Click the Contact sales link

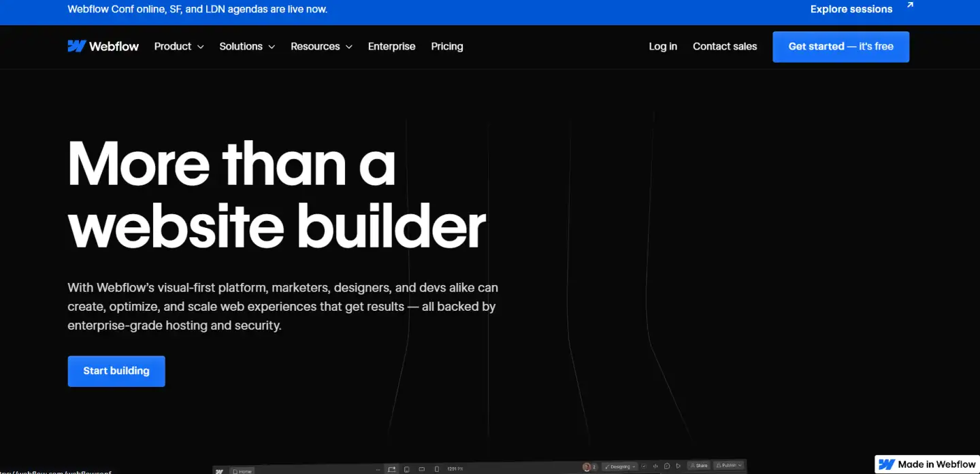pos(725,46)
